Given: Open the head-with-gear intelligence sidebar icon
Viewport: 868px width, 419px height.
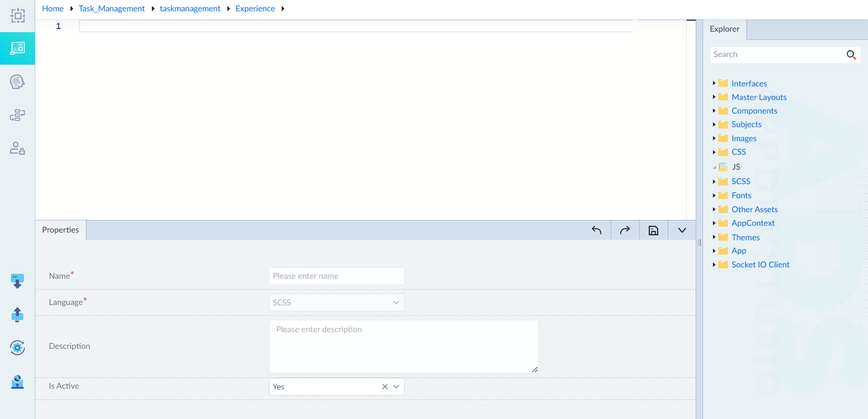Looking at the screenshot, I should pos(17,82).
